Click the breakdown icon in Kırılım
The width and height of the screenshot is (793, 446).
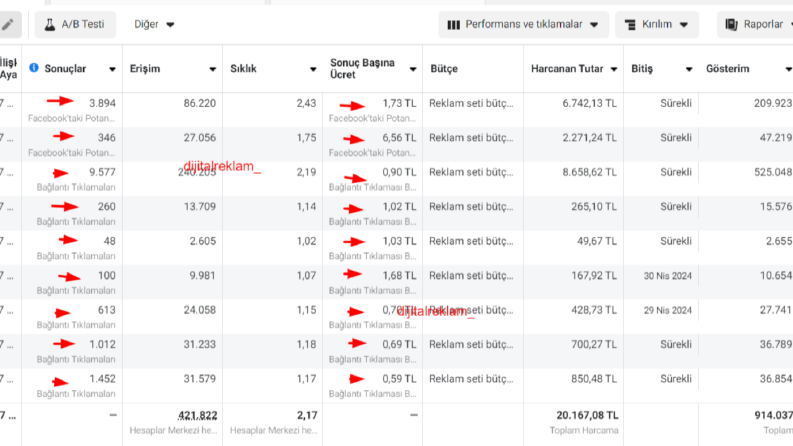[630, 25]
